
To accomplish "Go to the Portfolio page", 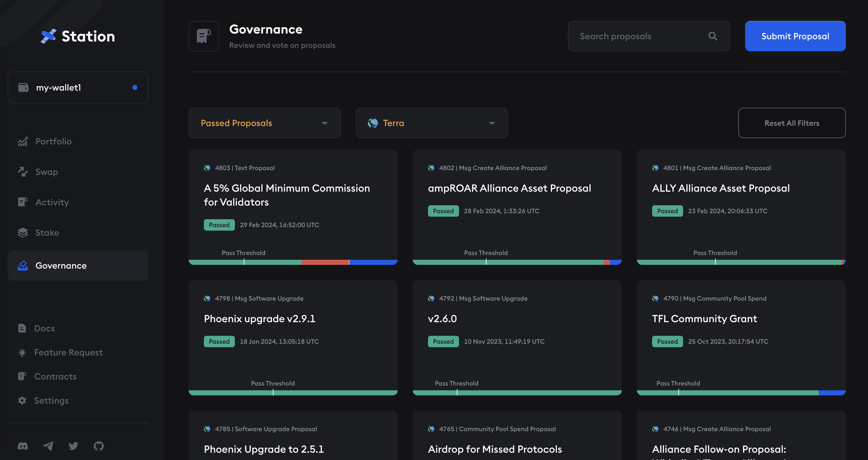I will 53,141.
